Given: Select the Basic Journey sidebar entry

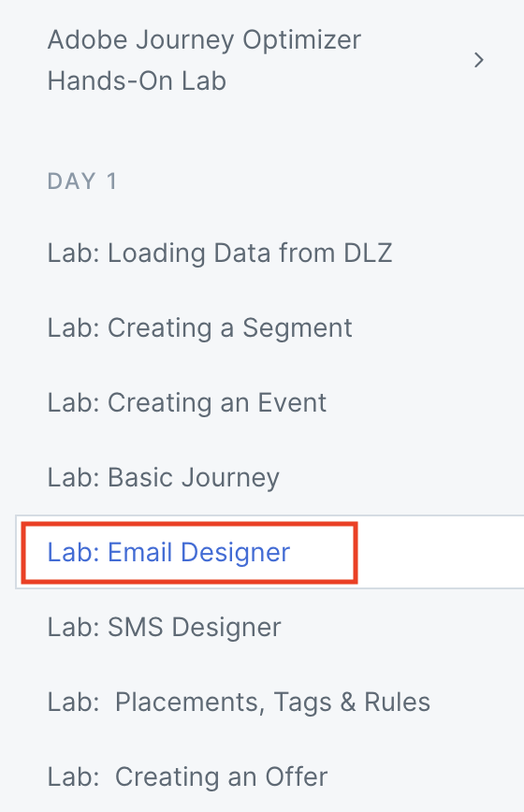Looking at the screenshot, I should (163, 477).
